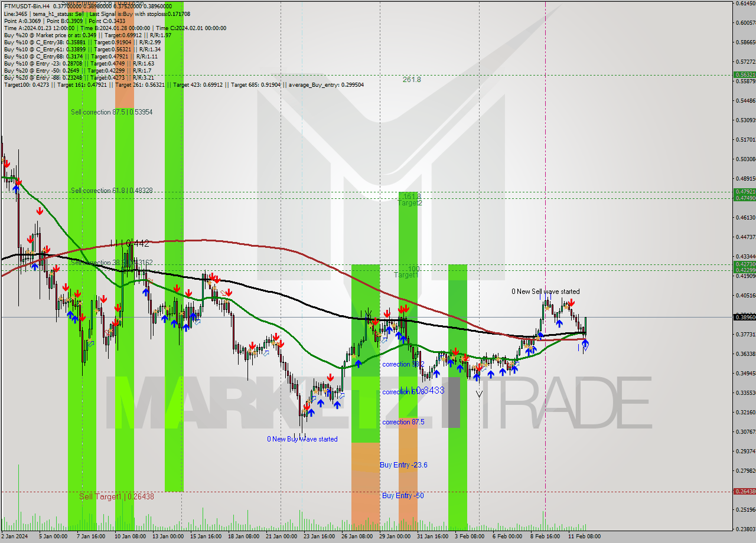Click the black 0.38960 current price tag

coord(744,317)
